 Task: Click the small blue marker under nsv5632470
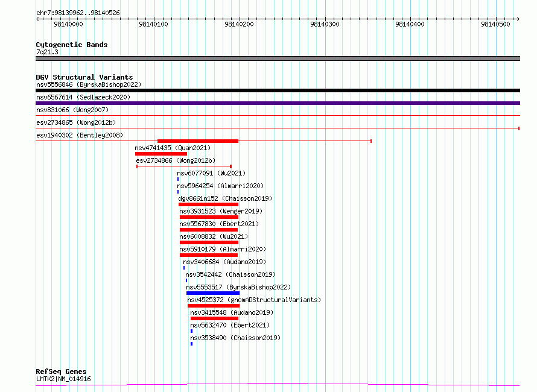[x=191, y=332]
